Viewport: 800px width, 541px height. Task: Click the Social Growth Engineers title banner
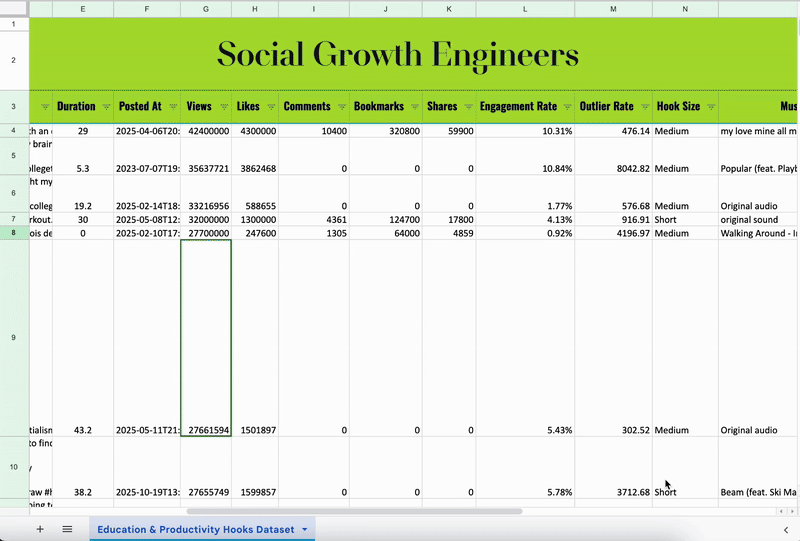398,53
